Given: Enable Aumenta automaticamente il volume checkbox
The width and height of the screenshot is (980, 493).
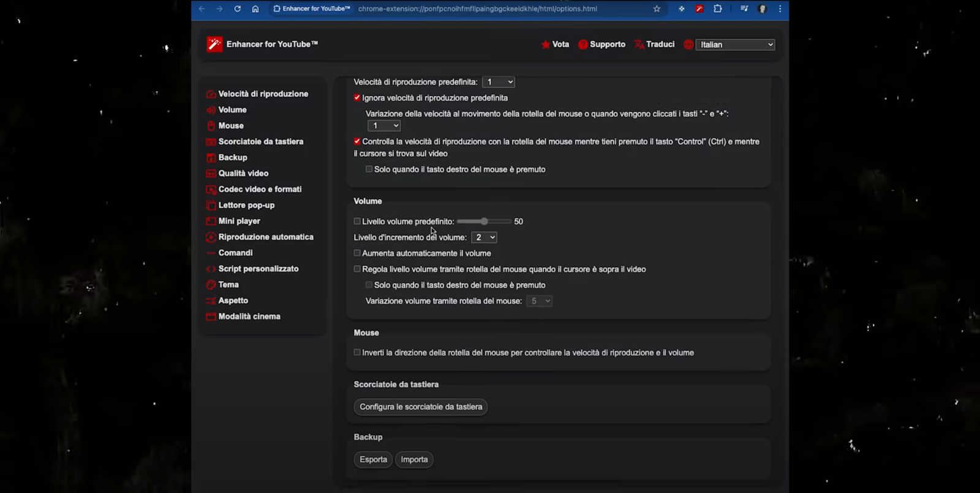Looking at the screenshot, I should coord(357,253).
